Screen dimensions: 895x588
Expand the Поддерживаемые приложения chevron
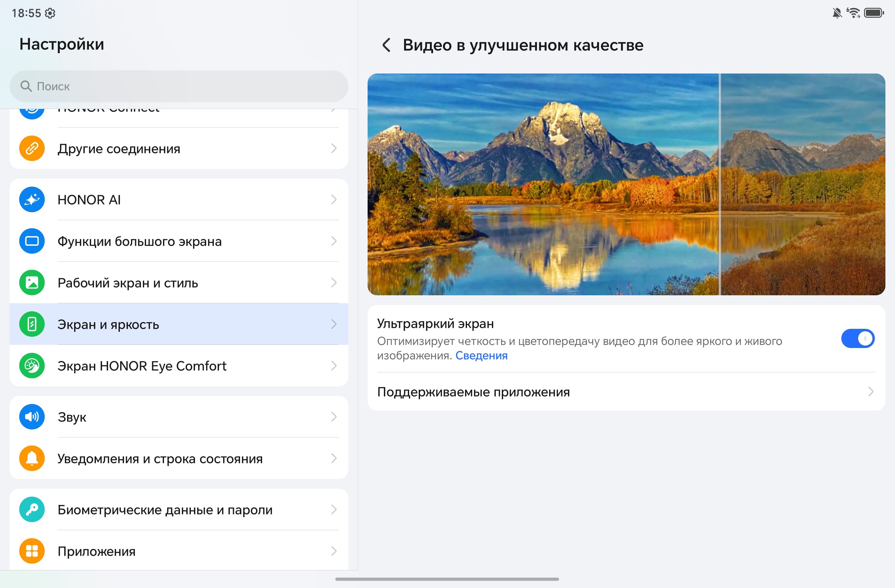coord(871,392)
